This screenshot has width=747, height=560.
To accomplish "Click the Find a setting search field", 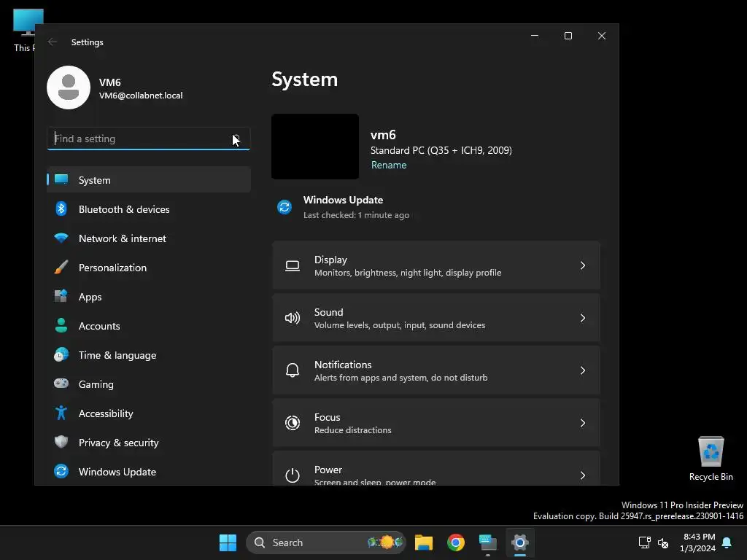I will point(149,139).
